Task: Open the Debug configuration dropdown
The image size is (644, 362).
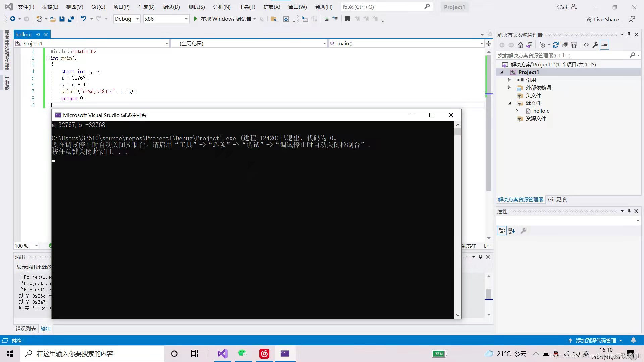Action: point(137,19)
